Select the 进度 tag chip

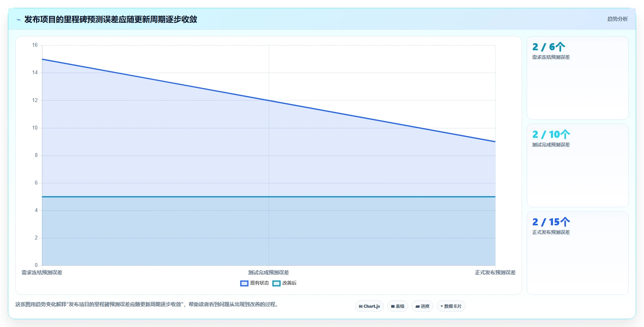(x=422, y=306)
